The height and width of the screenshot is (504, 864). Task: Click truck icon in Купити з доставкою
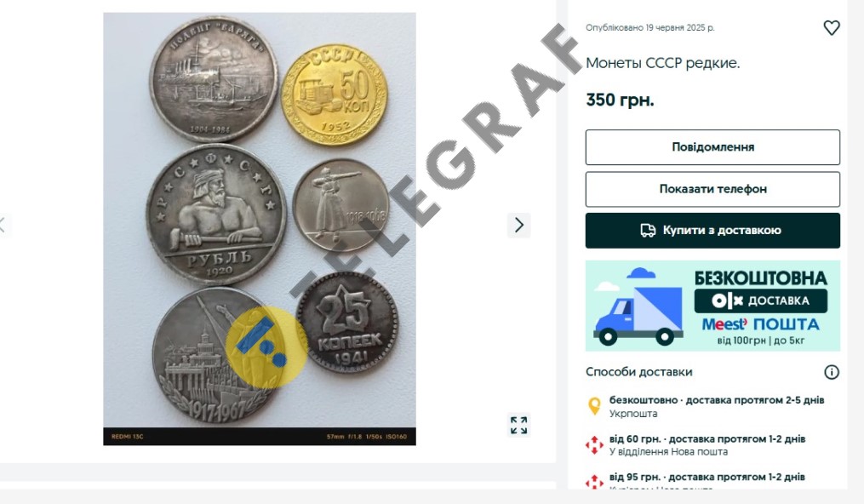click(648, 230)
